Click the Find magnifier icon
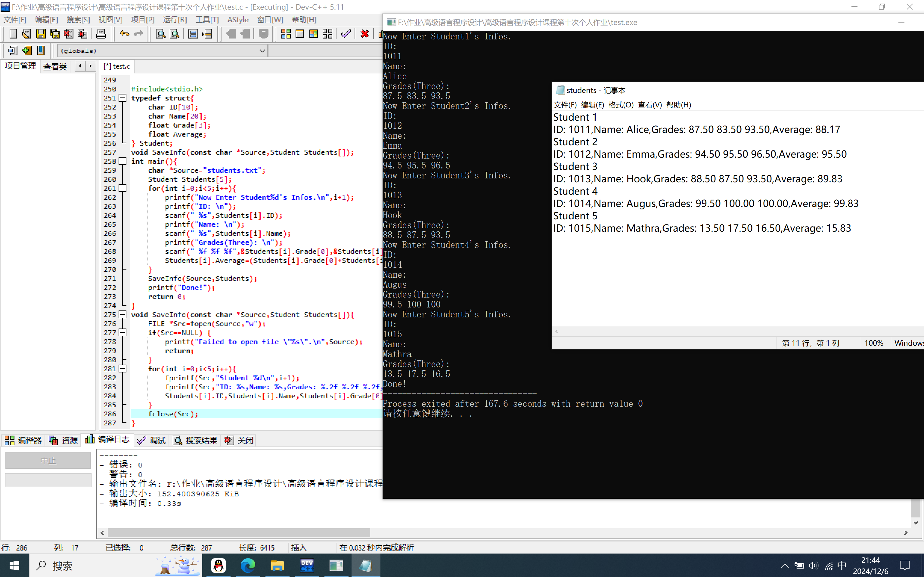Viewport: 924px width, 577px height. pos(160,34)
